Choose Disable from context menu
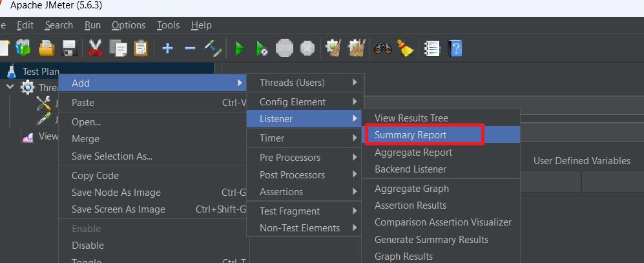 point(152,246)
